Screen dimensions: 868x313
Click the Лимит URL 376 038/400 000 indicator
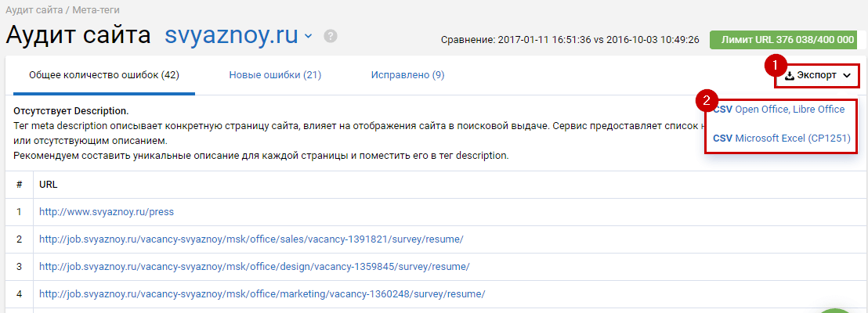pos(783,40)
